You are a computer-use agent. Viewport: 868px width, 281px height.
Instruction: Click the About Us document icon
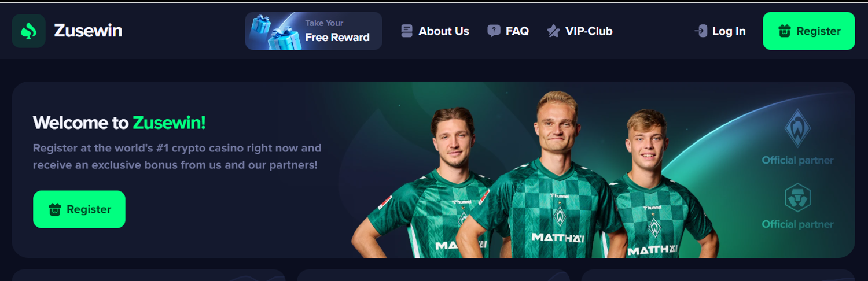click(407, 31)
